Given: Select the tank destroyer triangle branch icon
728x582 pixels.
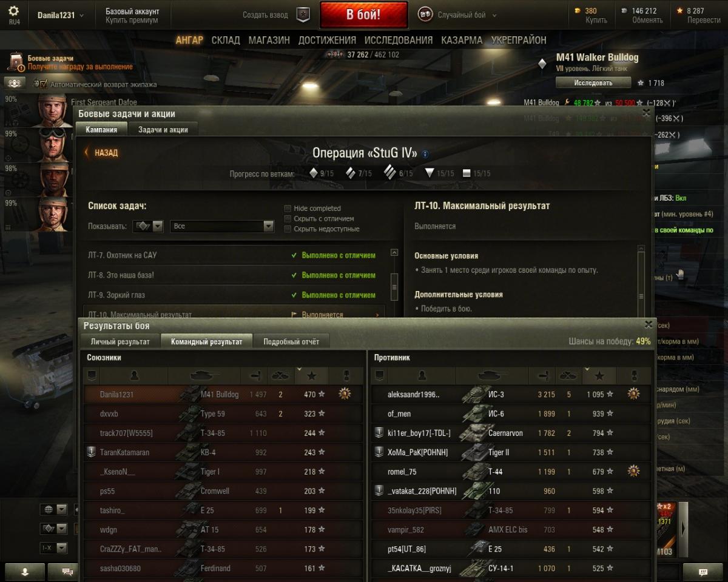Looking at the screenshot, I should (430, 173).
